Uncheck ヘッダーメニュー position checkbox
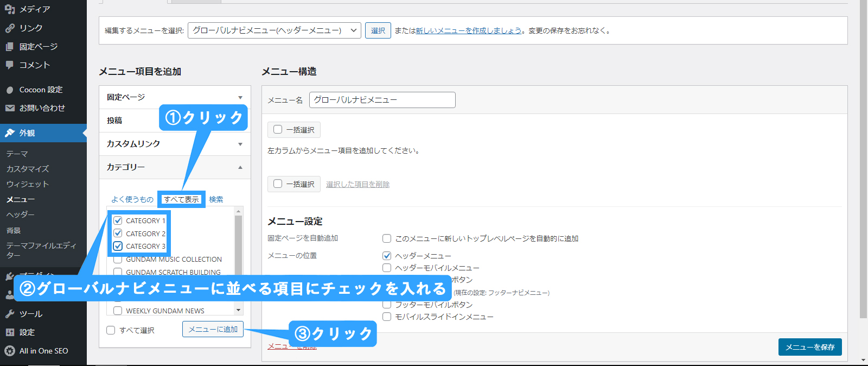Image resolution: width=868 pixels, height=366 pixels. point(387,255)
